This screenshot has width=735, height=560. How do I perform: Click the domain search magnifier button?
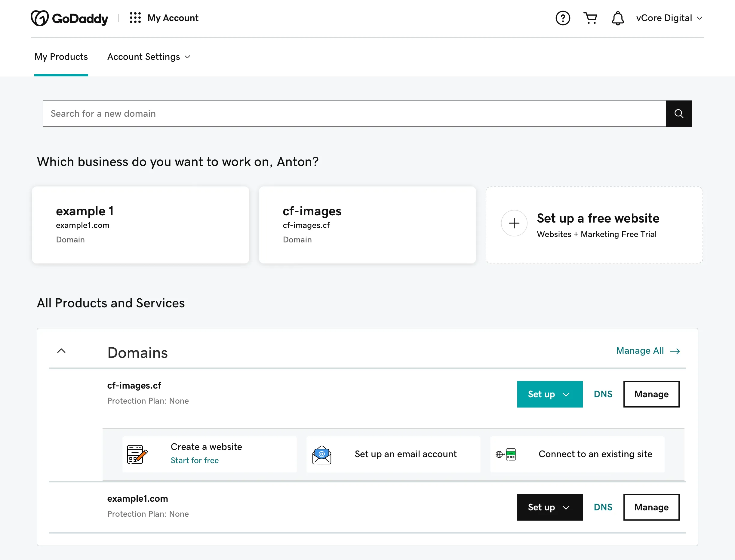click(679, 114)
